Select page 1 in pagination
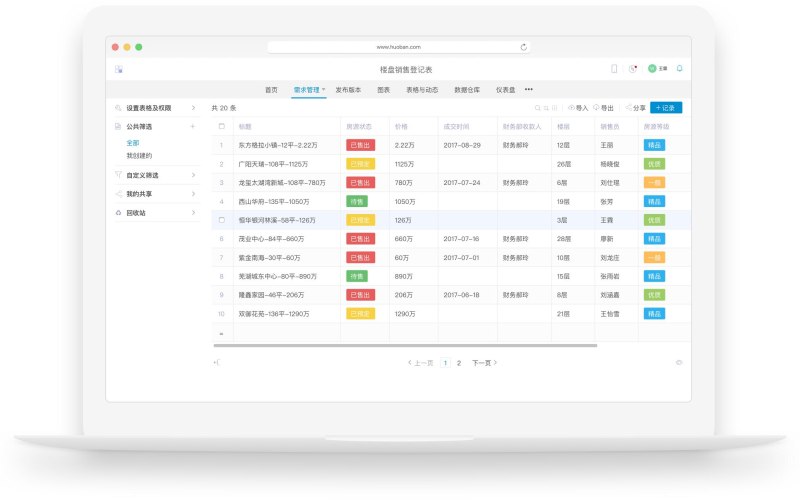The height and width of the screenshot is (500, 800). click(x=445, y=363)
